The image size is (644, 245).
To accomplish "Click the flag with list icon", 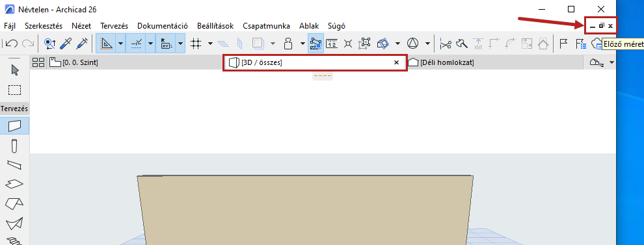I will click(x=581, y=43).
